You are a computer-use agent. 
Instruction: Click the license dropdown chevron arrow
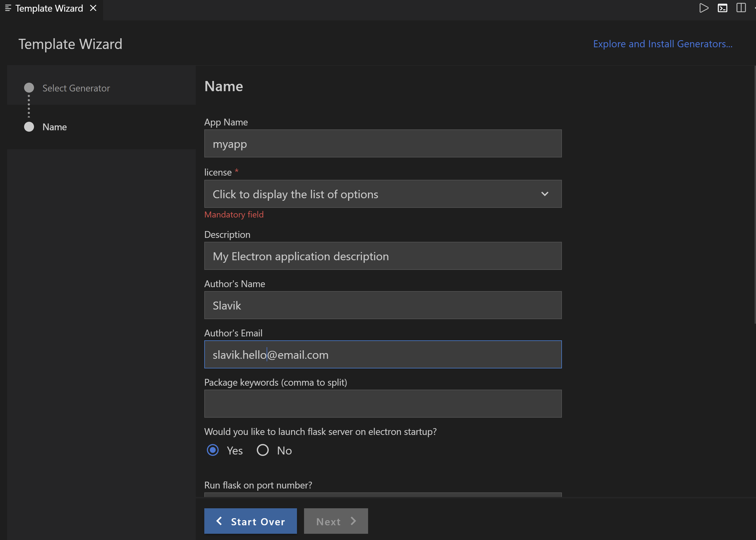[544, 194]
